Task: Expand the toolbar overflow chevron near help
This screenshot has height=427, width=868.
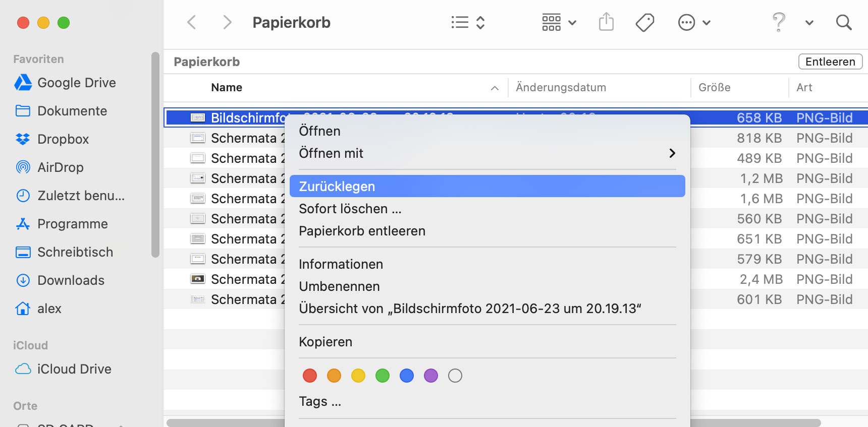Action: pyautogui.click(x=809, y=23)
